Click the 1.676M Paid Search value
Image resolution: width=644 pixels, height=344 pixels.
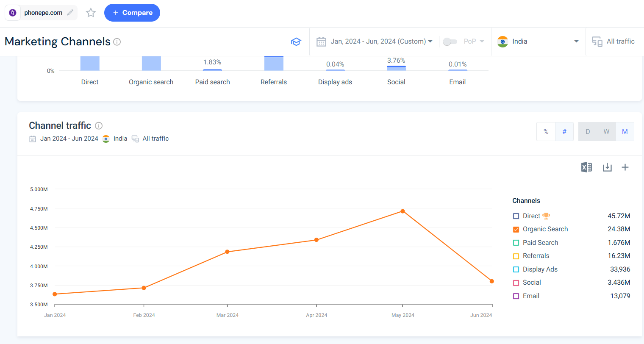(619, 243)
